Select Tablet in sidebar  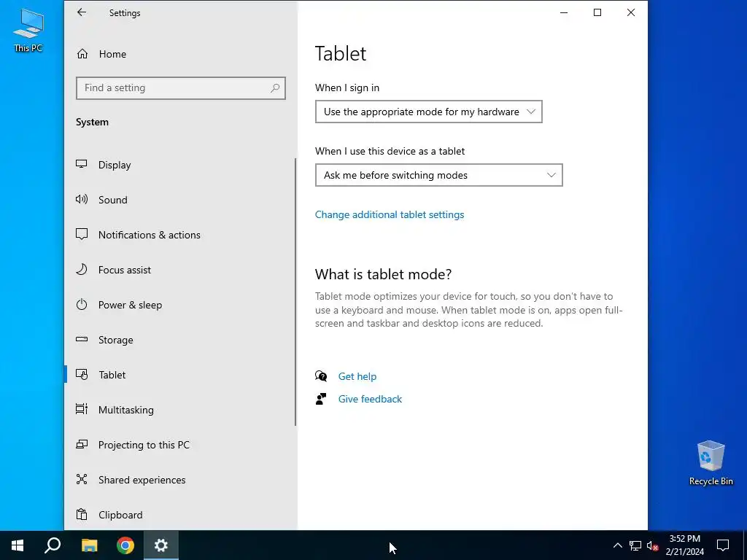tap(181, 375)
